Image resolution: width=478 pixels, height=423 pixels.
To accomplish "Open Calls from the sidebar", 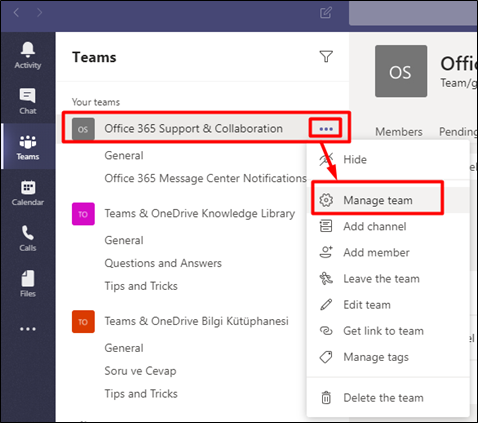I will (28, 238).
